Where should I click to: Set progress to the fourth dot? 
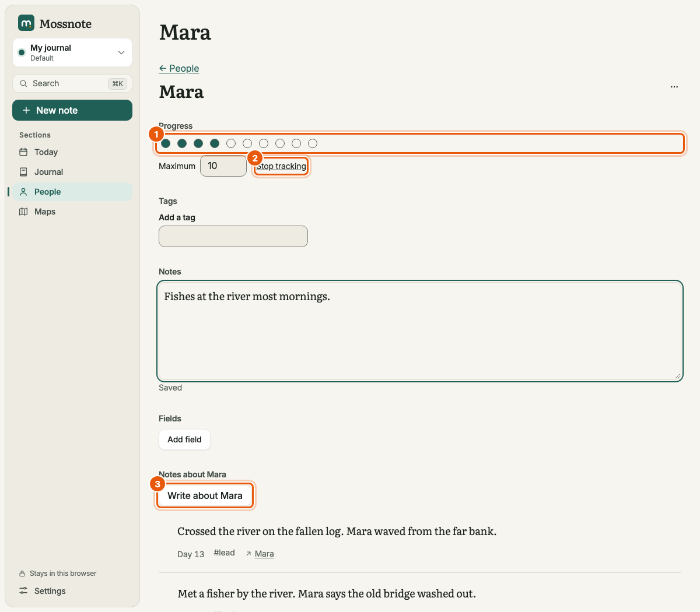215,143
